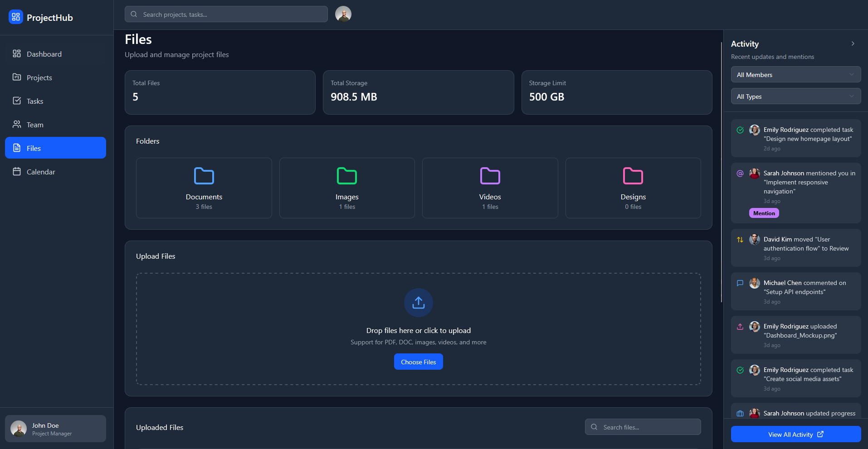Click the user avatar beside the search bar
Image resolution: width=868 pixels, height=449 pixels.
[x=343, y=14]
